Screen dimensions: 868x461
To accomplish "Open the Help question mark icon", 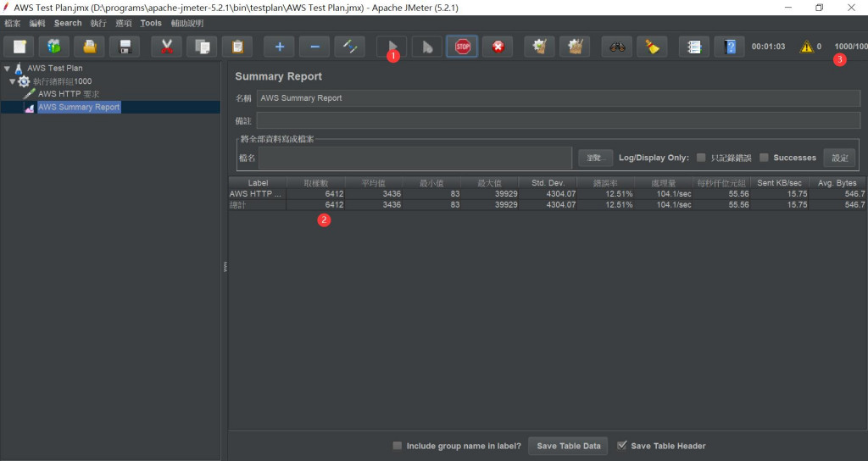I will [x=730, y=47].
